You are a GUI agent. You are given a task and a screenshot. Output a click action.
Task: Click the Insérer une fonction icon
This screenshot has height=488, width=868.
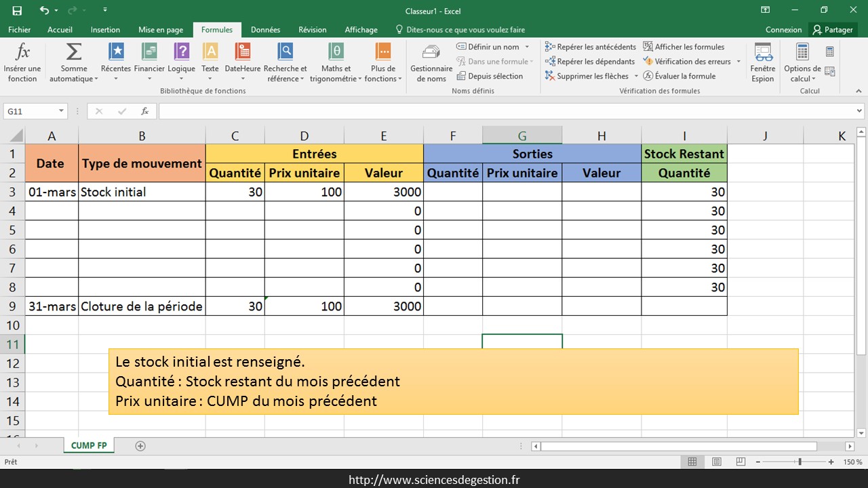click(22, 62)
